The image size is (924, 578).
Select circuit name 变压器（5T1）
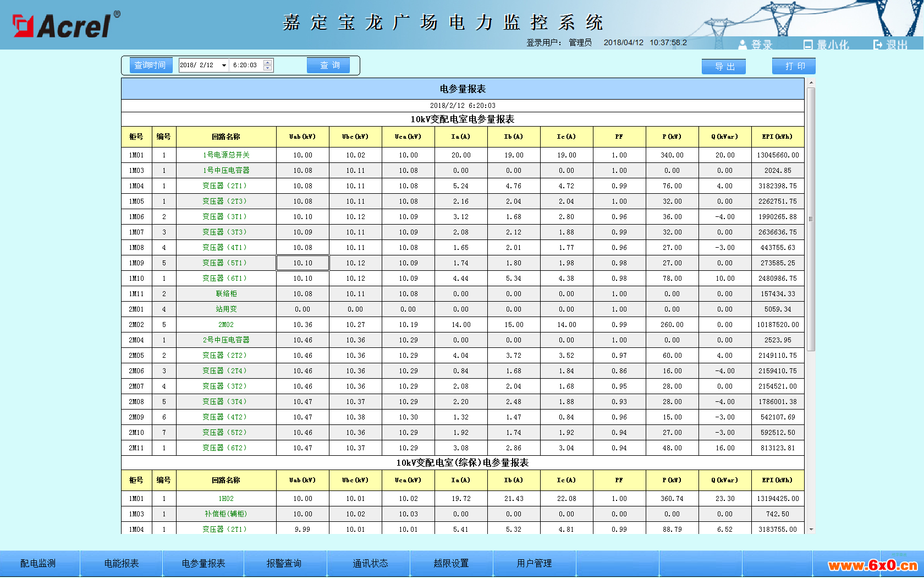tap(224, 263)
